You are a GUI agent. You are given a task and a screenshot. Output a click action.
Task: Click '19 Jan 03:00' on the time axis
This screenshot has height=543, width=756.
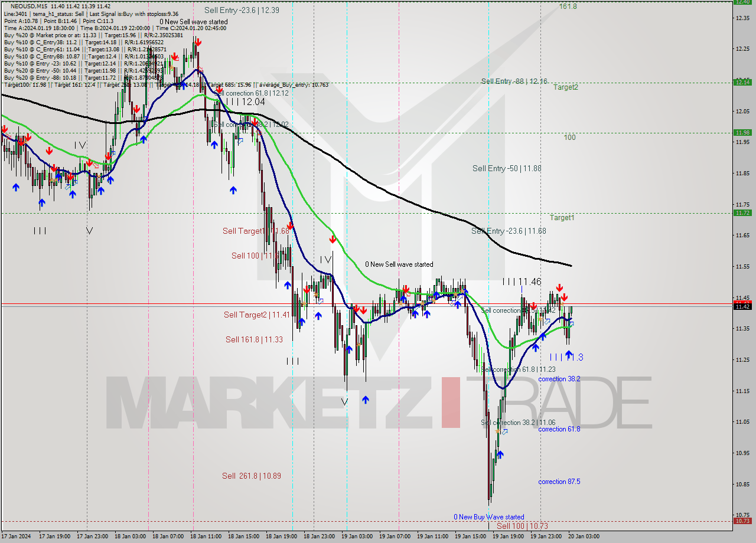pyautogui.click(x=357, y=537)
